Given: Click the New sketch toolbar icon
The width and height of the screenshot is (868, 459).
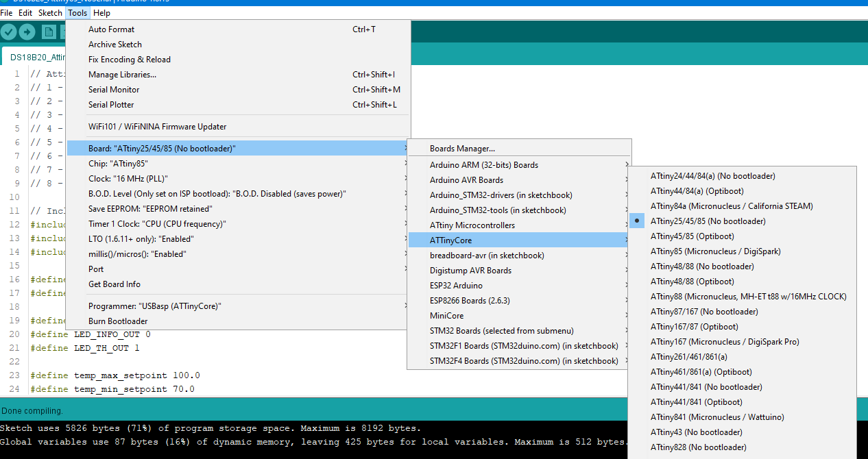Looking at the screenshot, I should click(x=49, y=32).
